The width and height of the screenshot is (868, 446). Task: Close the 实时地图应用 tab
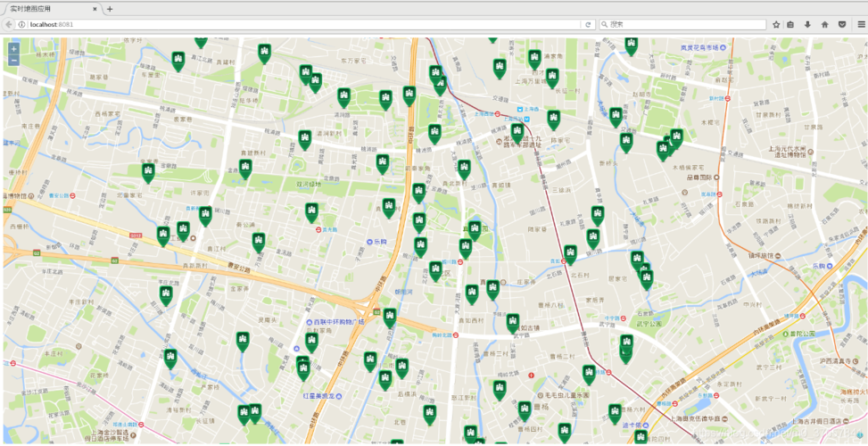tap(95, 9)
